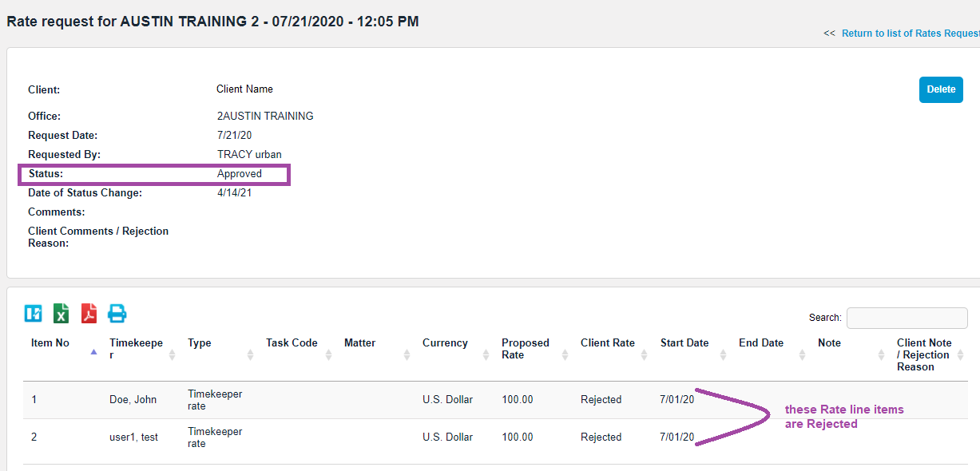Viewport: 980px width, 471px height.
Task: Click the Item No ascending sort arrow
Action: (93, 351)
